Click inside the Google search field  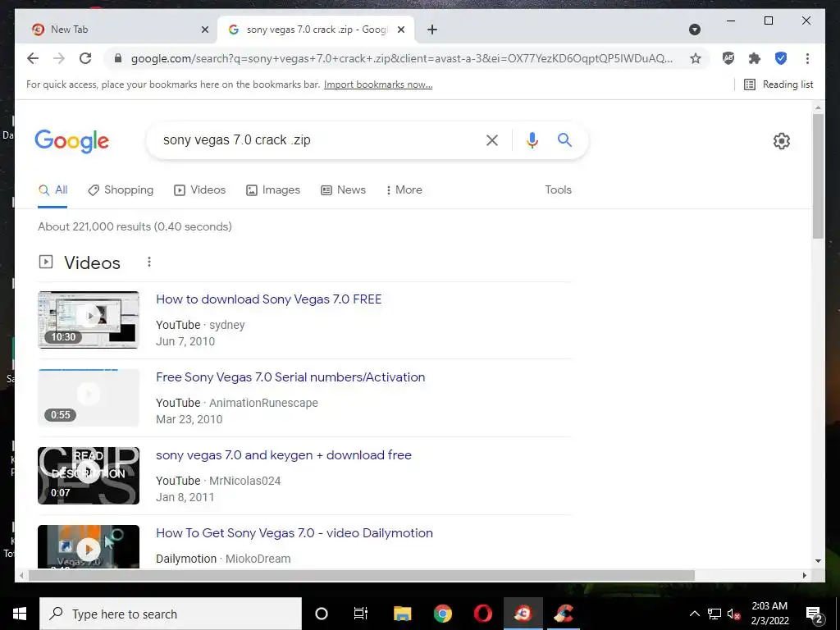pyautogui.click(x=316, y=140)
